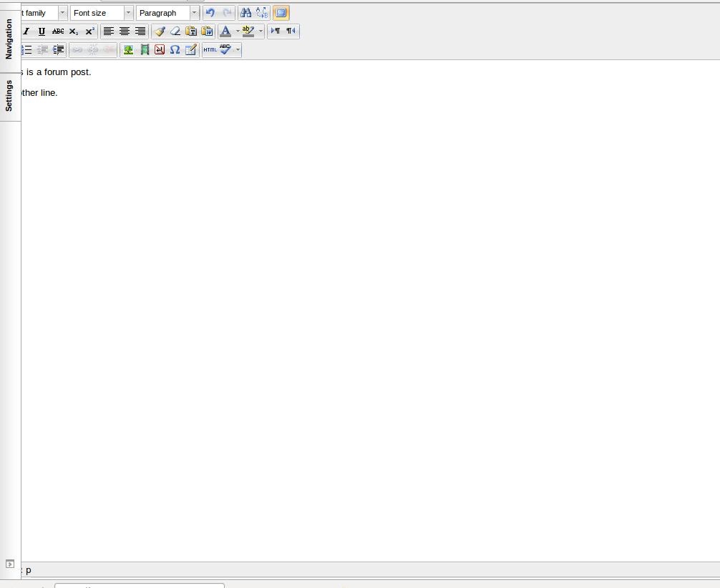Toggle italic formatting
The image size is (720, 588).
[x=26, y=31]
